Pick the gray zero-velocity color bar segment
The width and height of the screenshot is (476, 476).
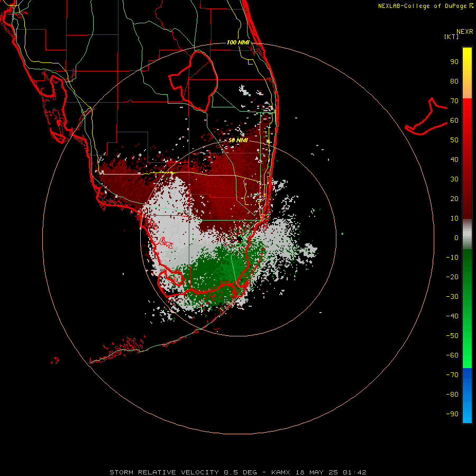point(467,234)
